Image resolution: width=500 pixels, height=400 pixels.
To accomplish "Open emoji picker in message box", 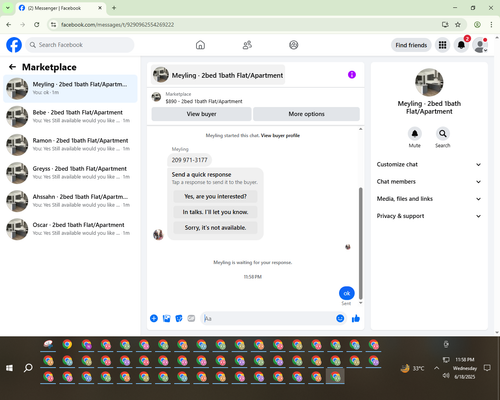I will tap(340, 318).
